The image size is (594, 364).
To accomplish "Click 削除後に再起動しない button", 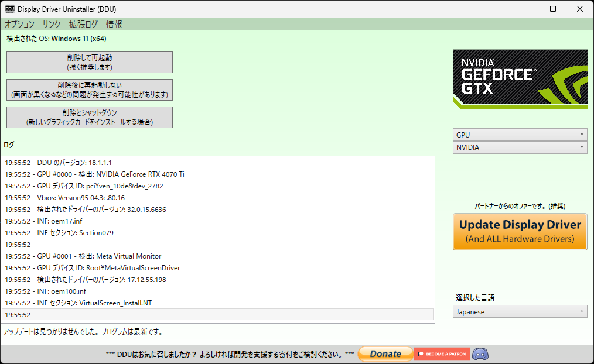I will 90,90.
